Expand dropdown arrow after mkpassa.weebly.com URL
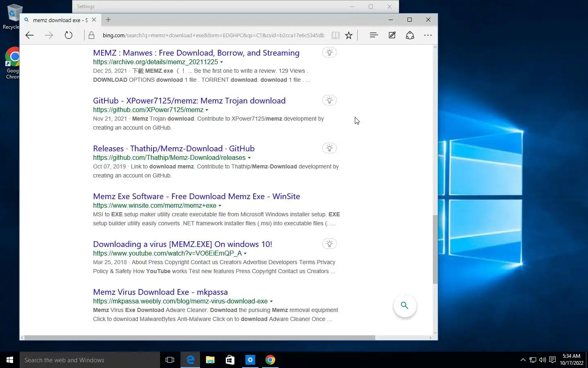Image resolution: width=588 pixels, height=368 pixels. coord(271,301)
